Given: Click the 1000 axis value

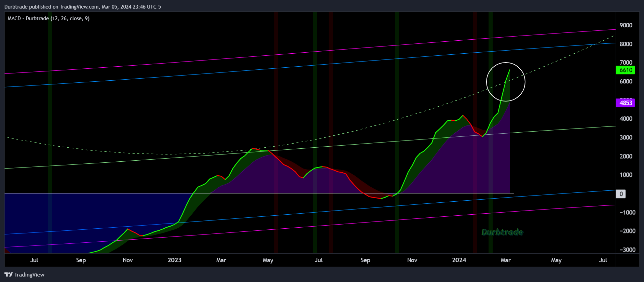Looking at the screenshot, I should click(626, 175).
